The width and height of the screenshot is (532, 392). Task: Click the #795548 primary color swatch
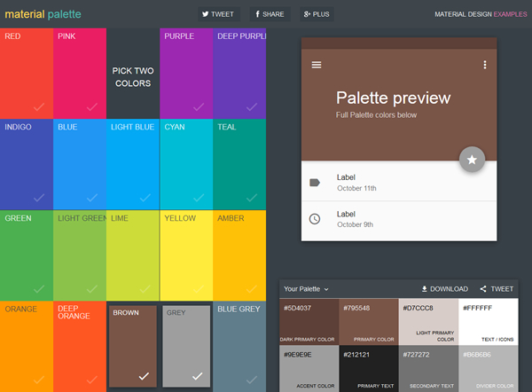pos(369,322)
